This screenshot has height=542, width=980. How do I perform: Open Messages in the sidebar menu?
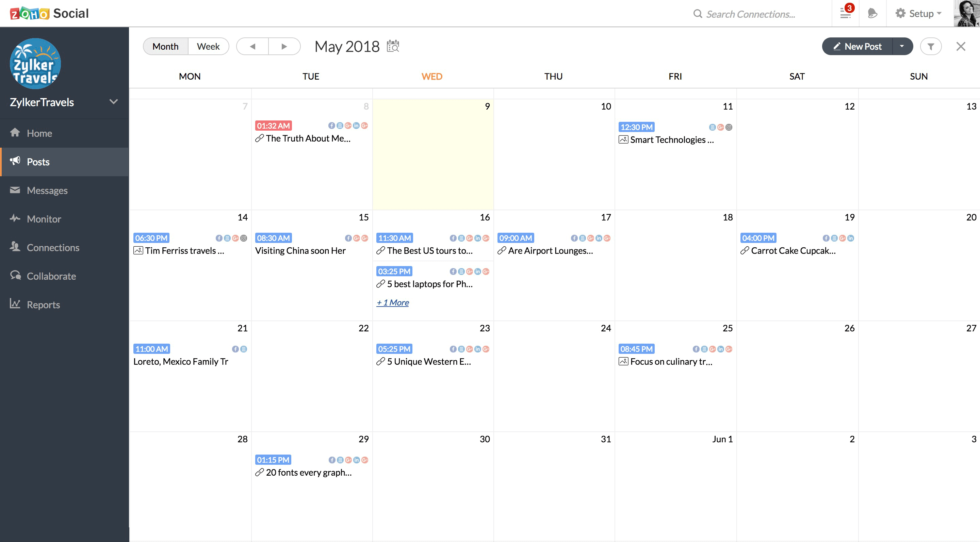pyautogui.click(x=47, y=190)
